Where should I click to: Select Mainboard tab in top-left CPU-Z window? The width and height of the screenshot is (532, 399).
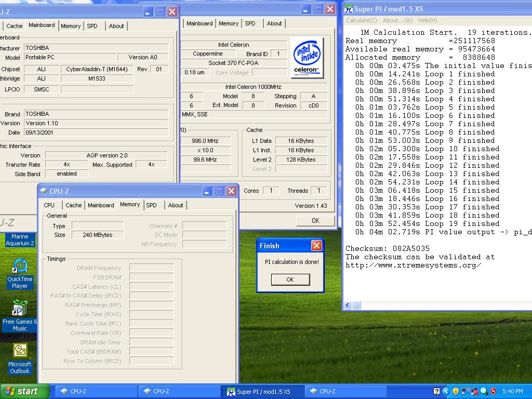[42, 25]
